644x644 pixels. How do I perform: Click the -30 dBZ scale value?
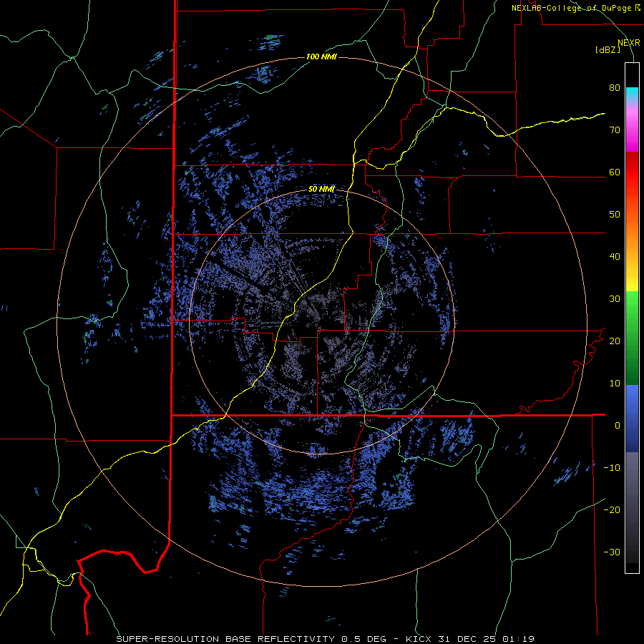point(612,552)
